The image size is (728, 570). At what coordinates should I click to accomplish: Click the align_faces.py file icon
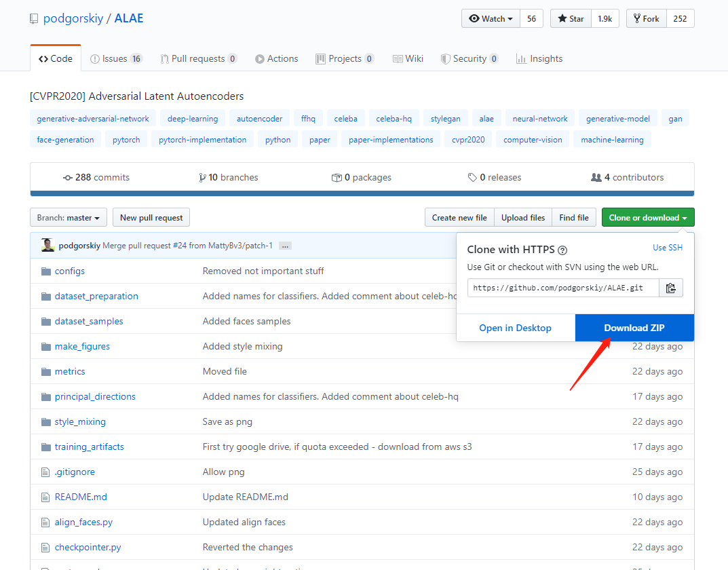click(x=45, y=522)
